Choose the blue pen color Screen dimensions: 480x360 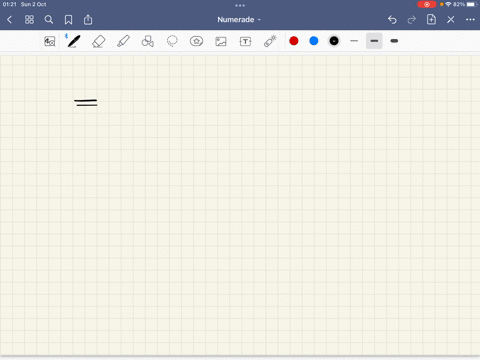pyautogui.click(x=314, y=41)
